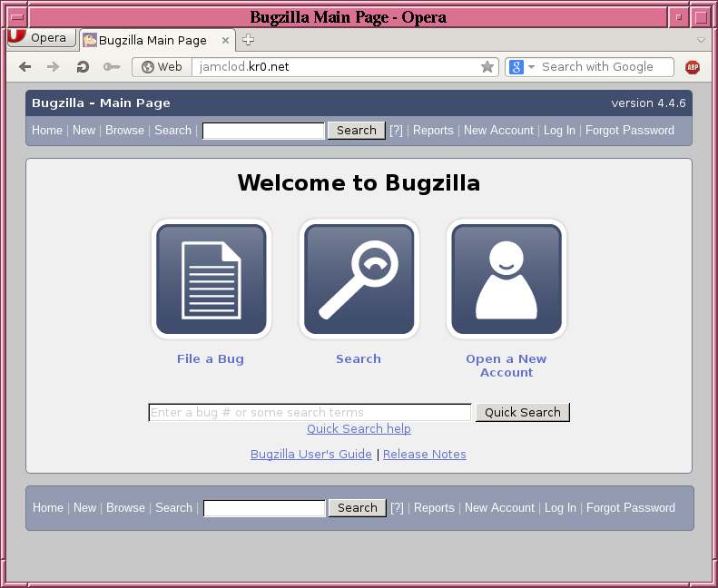Click the bottom navigation Search button

(x=358, y=508)
